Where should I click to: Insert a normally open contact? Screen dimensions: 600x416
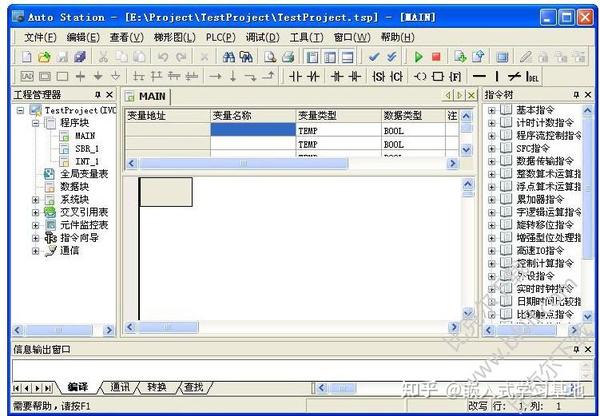tap(295, 77)
